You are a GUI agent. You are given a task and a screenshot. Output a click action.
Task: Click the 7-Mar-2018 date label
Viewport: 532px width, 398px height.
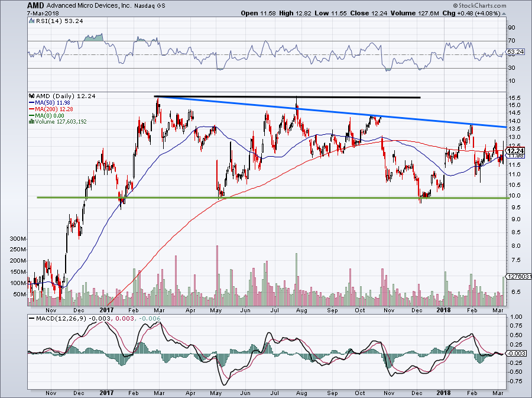(43, 13)
